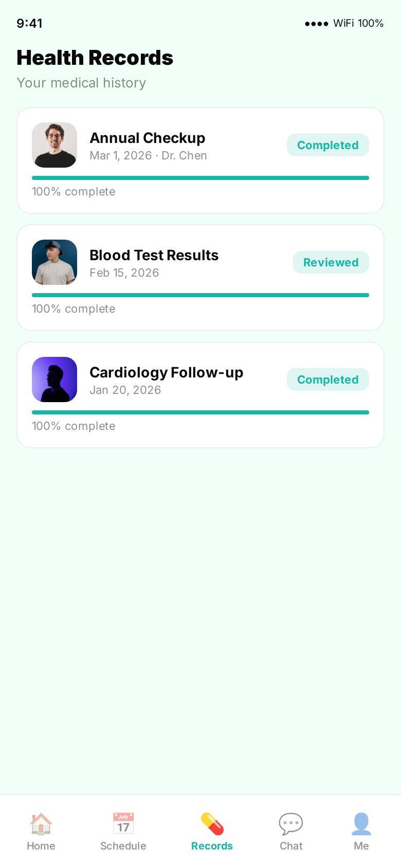Viewport: 401px width, 868px height.
Task: Tap the Annual Checkup doctor photo
Action: point(54,145)
